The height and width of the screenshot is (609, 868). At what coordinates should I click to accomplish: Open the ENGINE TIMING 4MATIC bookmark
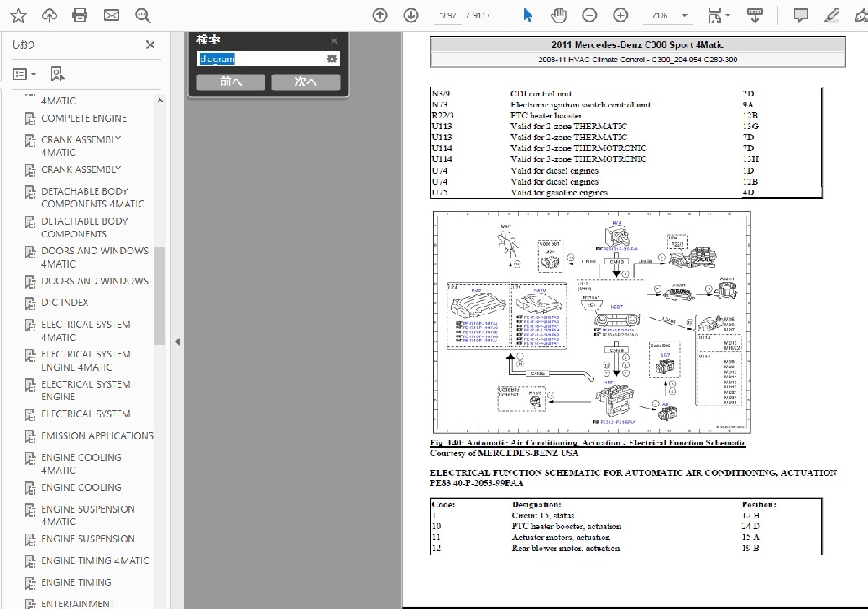coord(95,560)
